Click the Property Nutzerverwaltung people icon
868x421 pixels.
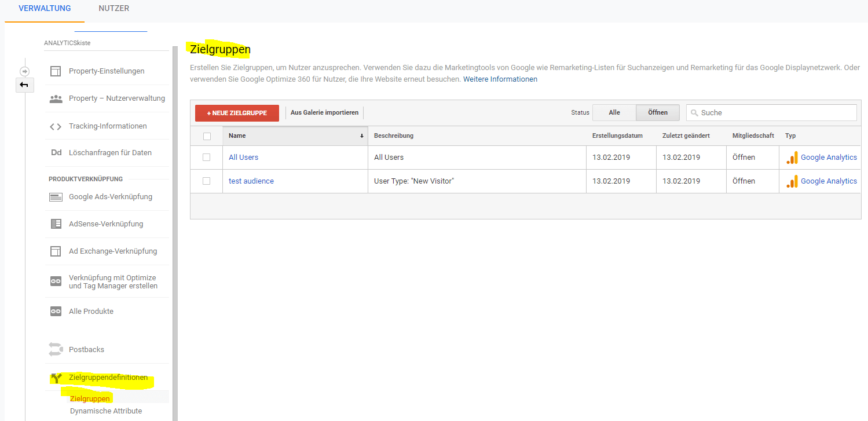tap(56, 98)
